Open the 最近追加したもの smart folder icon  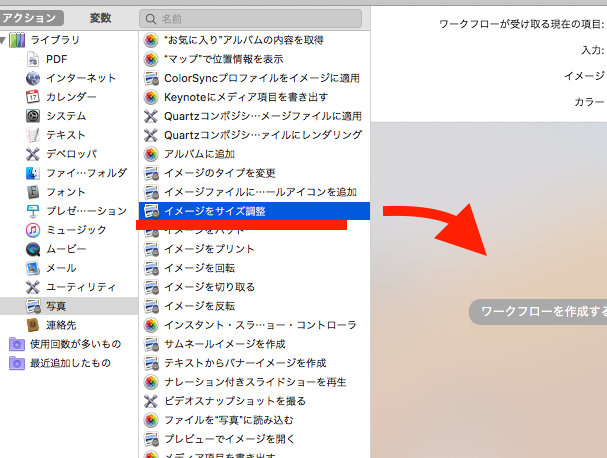pos(17,363)
